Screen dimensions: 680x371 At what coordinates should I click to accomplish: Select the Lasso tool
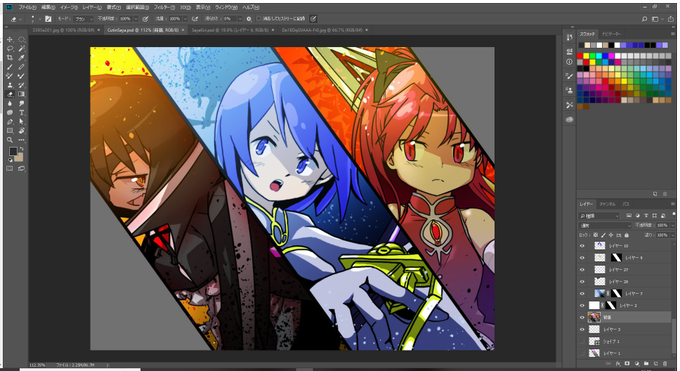(10, 49)
